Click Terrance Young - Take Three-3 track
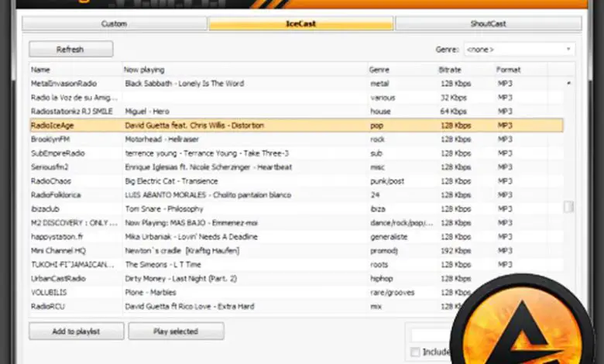The width and height of the screenshot is (604, 364). (207, 153)
